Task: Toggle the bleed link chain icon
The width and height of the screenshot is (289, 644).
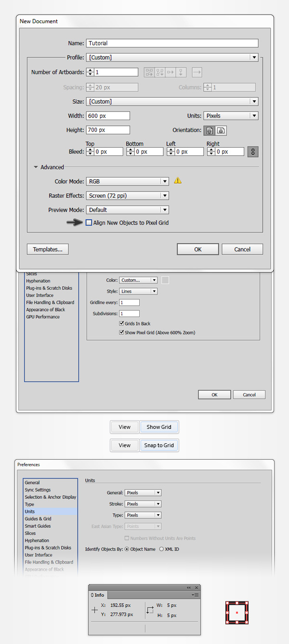Action: 253,151
